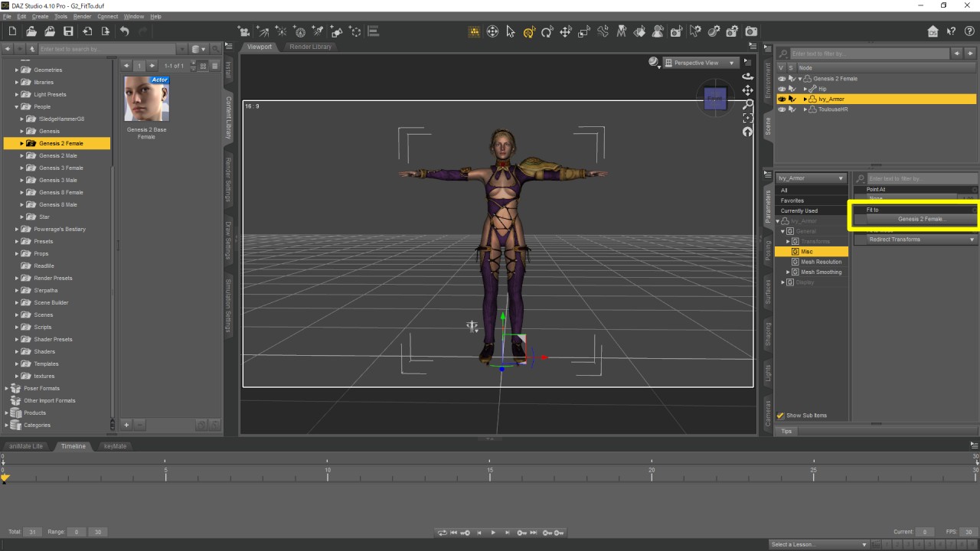Reset the viewport camera view
Image resolution: width=980 pixels, height=551 pixels.
pyautogui.click(x=747, y=132)
